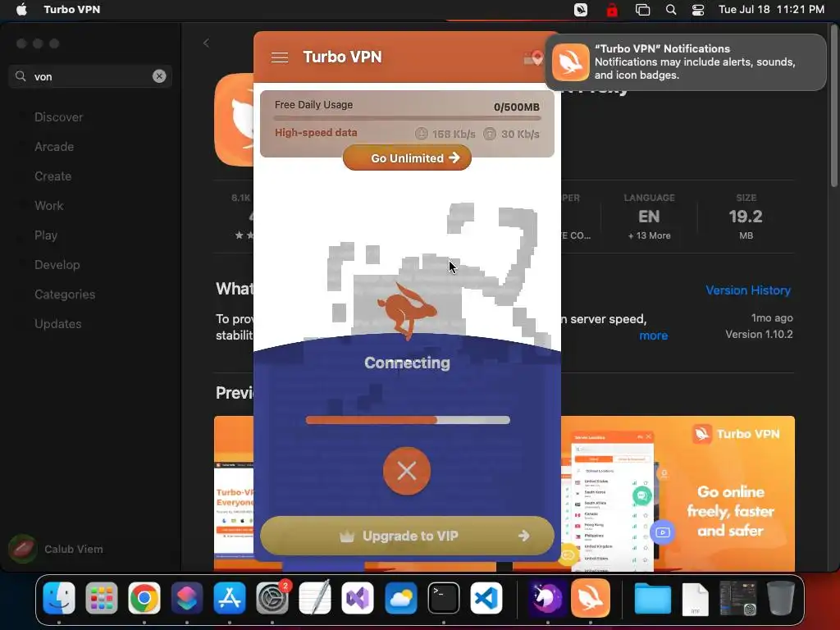Select Play in App Store sidebar
This screenshot has width=840, height=630.
(x=46, y=235)
